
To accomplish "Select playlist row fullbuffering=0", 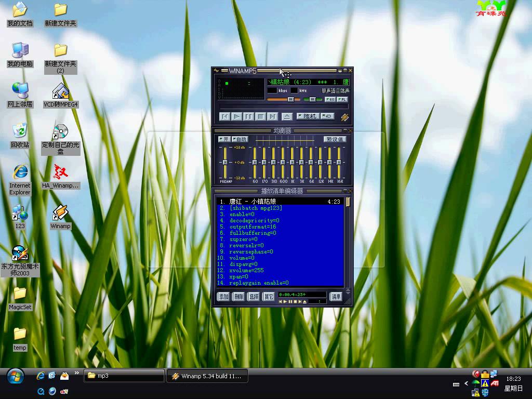I will click(280, 233).
